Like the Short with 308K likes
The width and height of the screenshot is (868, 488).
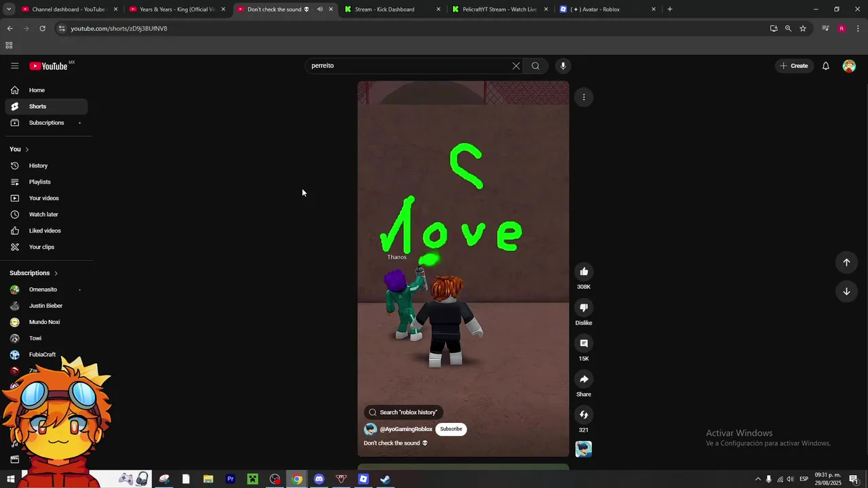(x=584, y=272)
